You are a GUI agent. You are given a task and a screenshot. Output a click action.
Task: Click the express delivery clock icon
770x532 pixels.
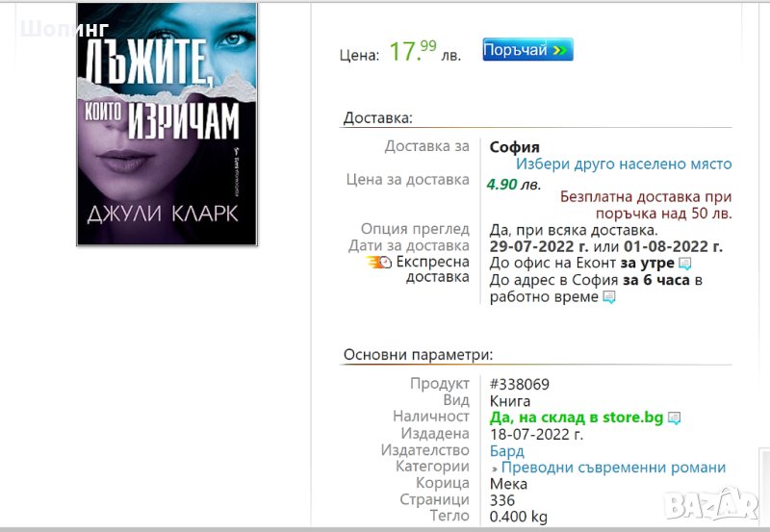(x=379, y=263)
